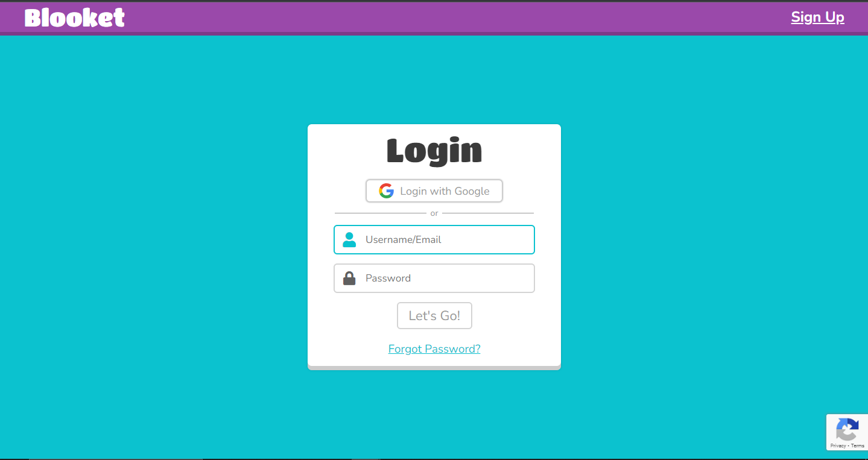Image resolution: width=868 pixels, height=460 pixels.
Task: Open Terms link in reCAPTCHA badge
Action: pyautogui.click(x=858, y=446)
